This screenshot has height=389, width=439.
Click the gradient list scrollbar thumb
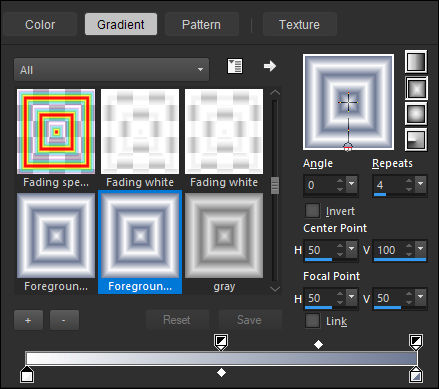point(275,185)
